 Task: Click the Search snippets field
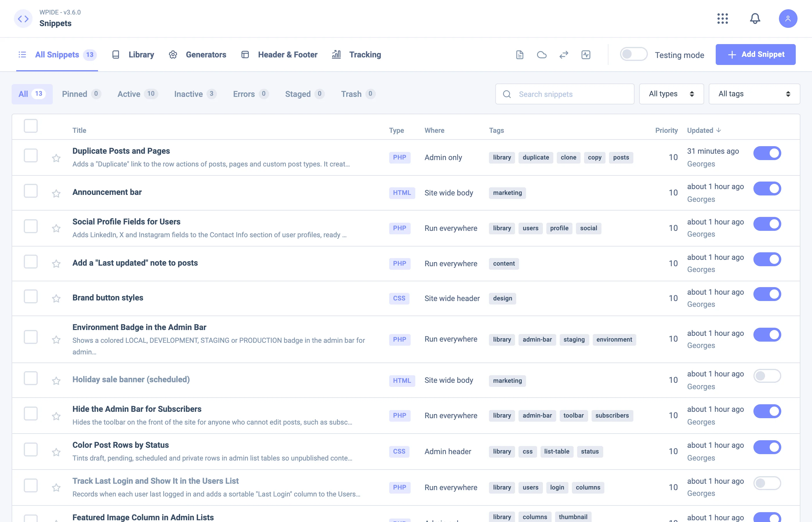click(x=565, y=94)
